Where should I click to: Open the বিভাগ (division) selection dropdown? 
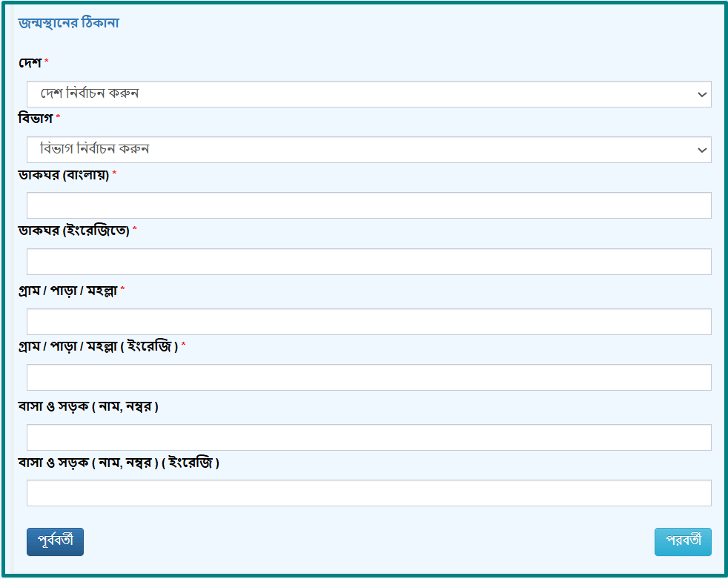(x=368, y=150)
